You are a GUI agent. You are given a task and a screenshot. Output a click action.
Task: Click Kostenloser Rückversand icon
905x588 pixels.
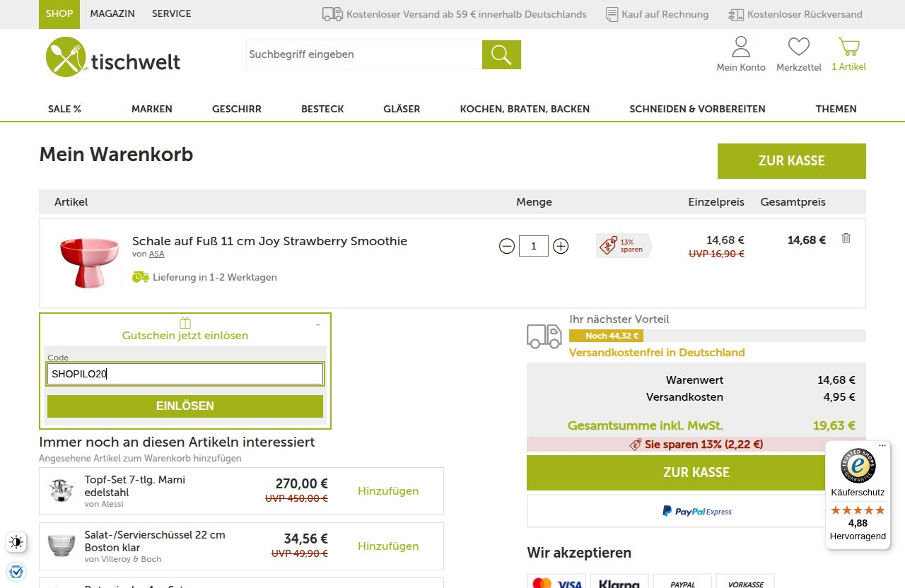(x=736, y=14)
